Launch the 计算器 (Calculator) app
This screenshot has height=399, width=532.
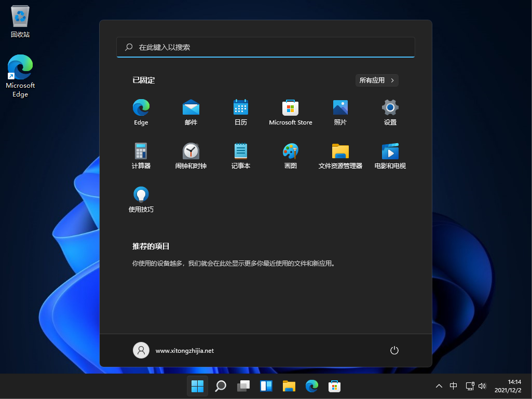tap(141, 152)
